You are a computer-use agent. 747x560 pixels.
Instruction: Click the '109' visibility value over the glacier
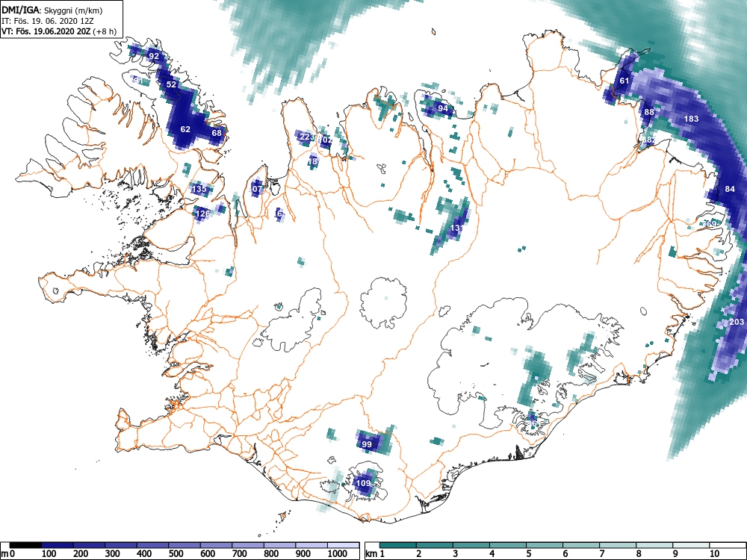pos(363,483)
